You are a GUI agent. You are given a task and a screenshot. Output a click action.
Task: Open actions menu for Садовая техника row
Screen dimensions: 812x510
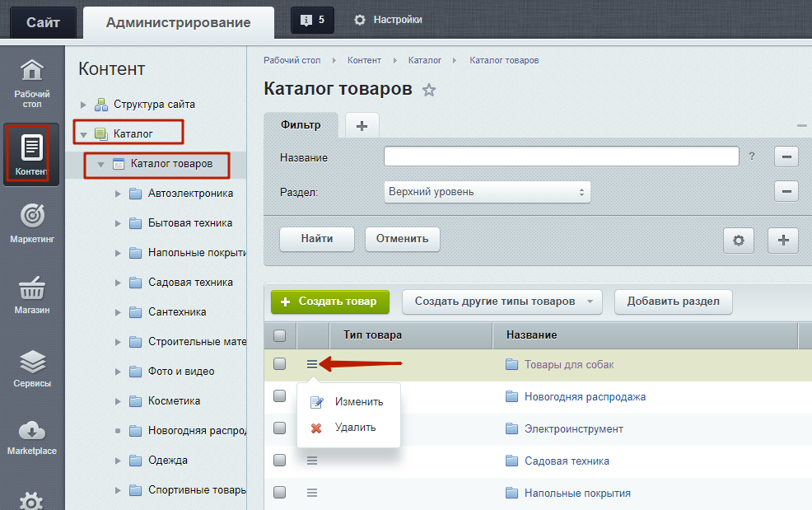312,461
